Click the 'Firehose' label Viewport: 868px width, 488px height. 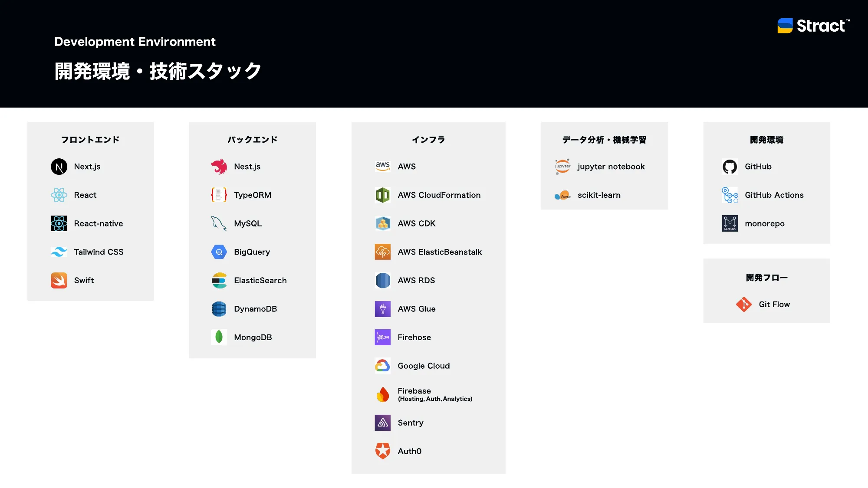click(414, 337)
